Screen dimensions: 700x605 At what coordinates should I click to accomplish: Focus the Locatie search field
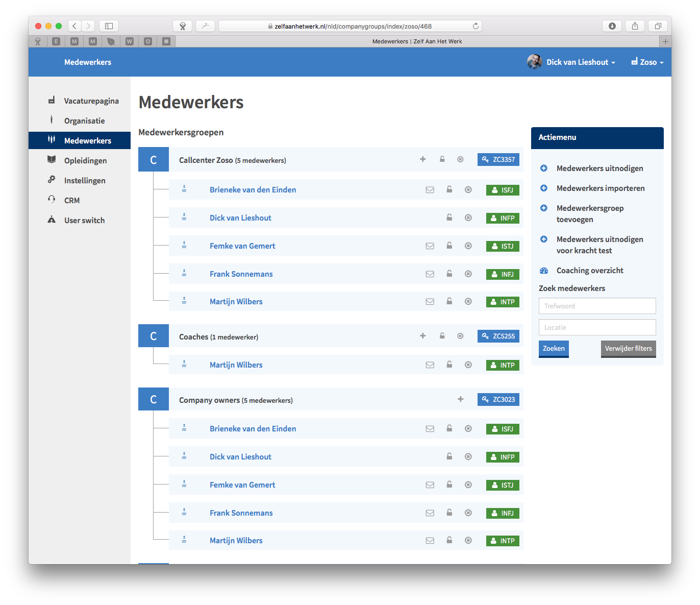click(597, 327)
